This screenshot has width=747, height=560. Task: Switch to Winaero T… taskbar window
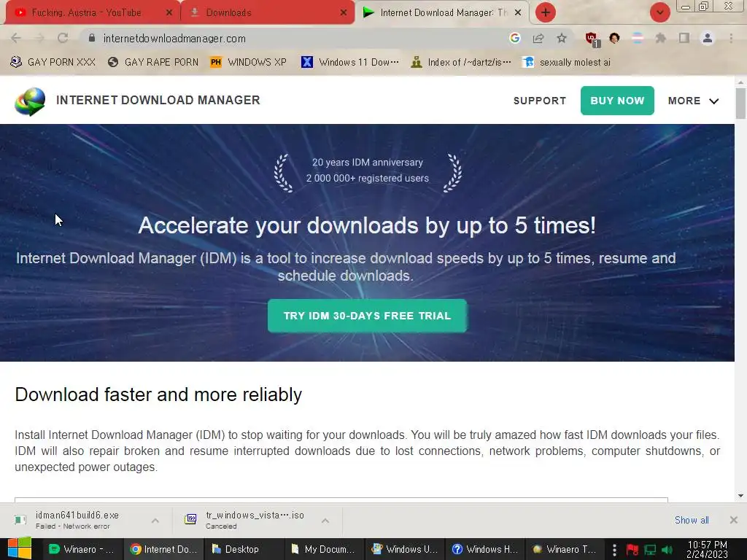point(565,549)
